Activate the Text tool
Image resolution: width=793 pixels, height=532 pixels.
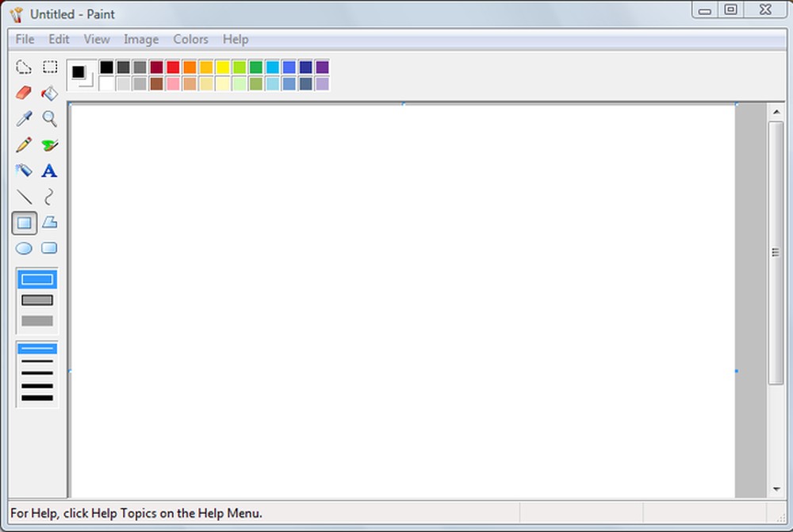49,170
